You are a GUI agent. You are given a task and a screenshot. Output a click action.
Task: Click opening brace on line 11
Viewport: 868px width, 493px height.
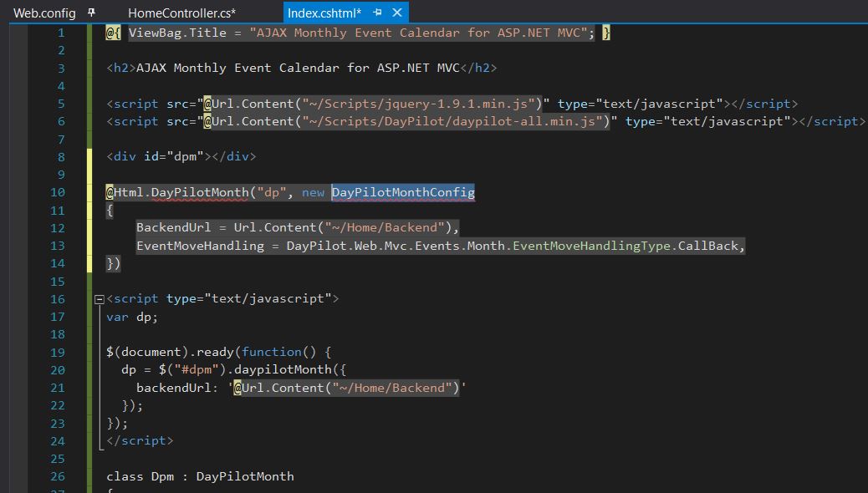[110, 211]
